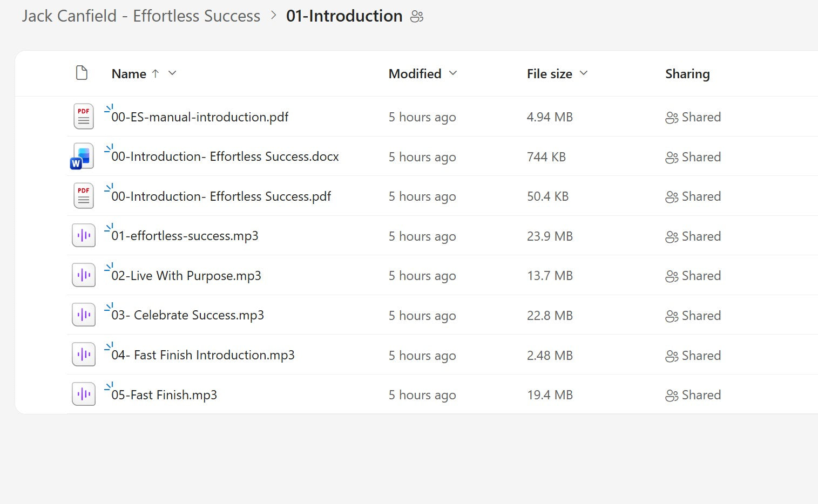Click audio icon for 05-Fast Finish.mp3
Screen dimensions: 818x504
pos(84,394)
